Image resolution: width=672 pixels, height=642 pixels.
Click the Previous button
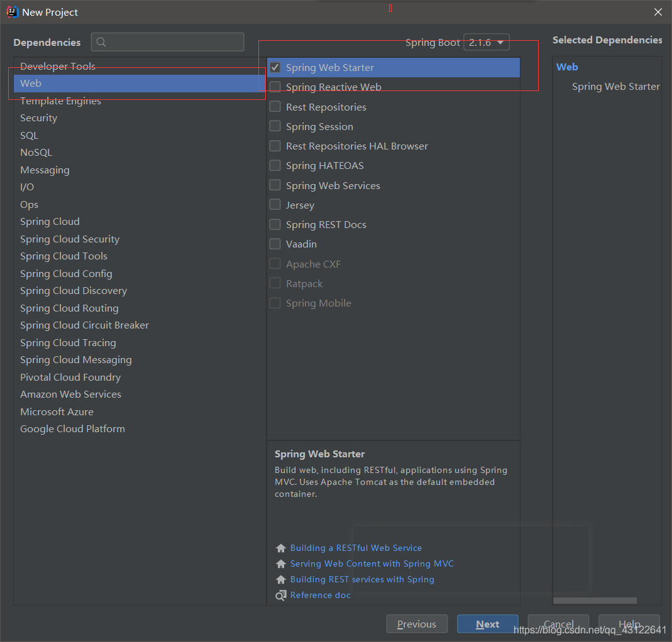(x=417, y=624)
